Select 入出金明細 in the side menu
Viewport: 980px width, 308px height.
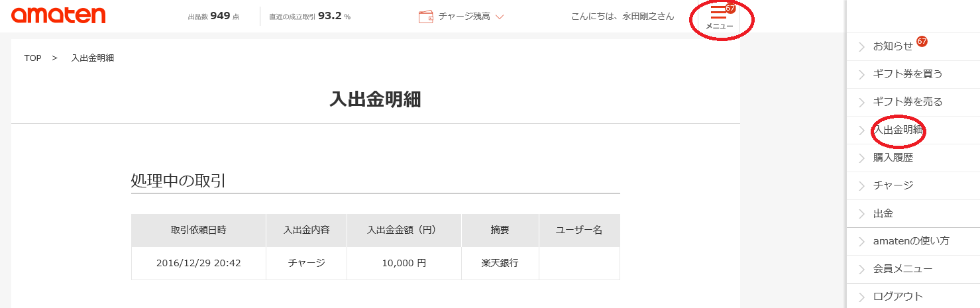913,130
